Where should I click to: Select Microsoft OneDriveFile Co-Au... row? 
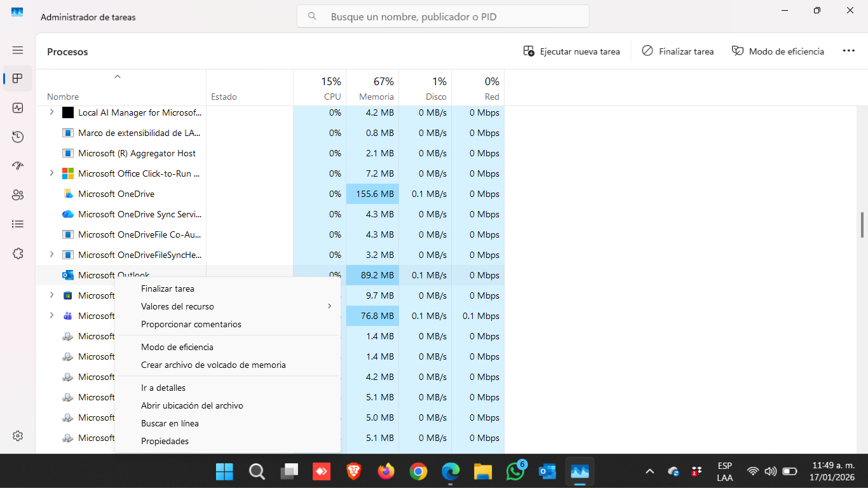coord(270,234)
